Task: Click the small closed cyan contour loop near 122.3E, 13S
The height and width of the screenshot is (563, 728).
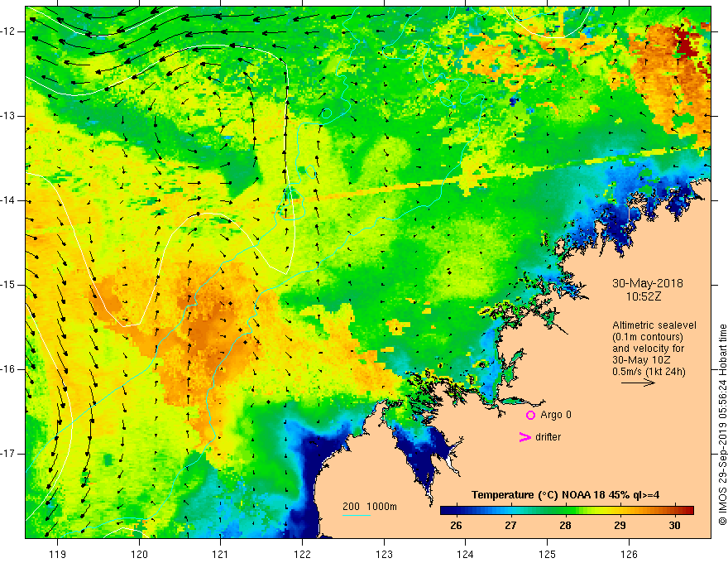Action: click(x=327, y=113)
